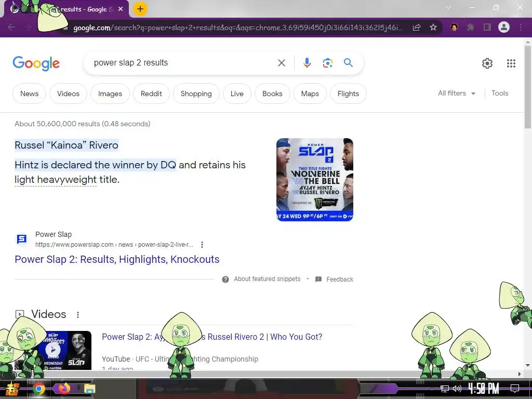Filter results by Flights

coord(348,94)
